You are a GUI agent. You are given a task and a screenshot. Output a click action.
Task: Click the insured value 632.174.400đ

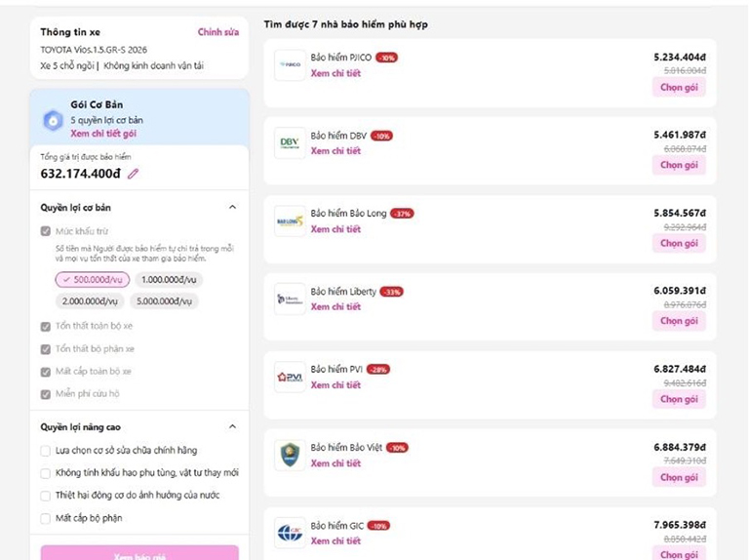(x=80, y=174)
